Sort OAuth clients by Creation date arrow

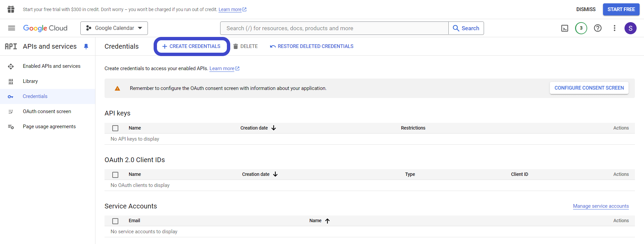click(275, 174)
